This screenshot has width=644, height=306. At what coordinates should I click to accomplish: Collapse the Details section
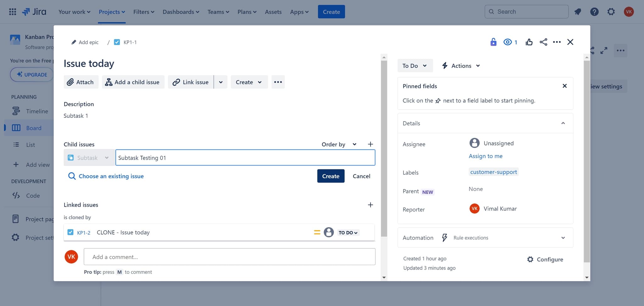563,123
